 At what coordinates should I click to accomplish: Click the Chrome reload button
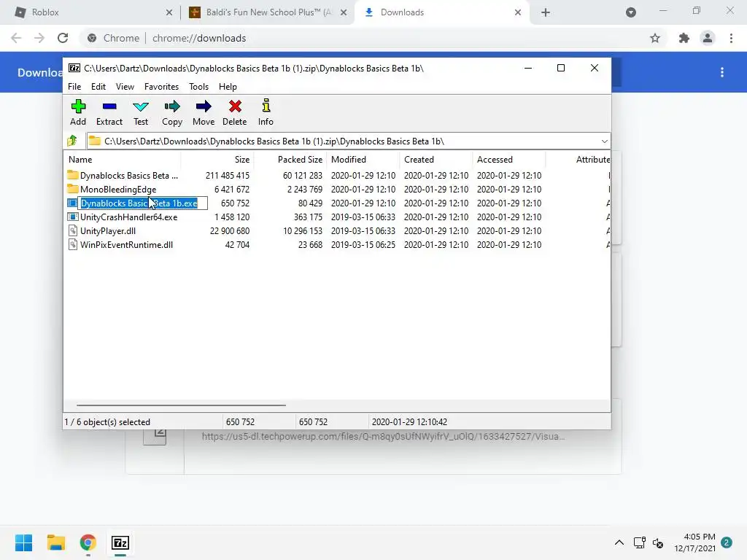click(63, 38)
